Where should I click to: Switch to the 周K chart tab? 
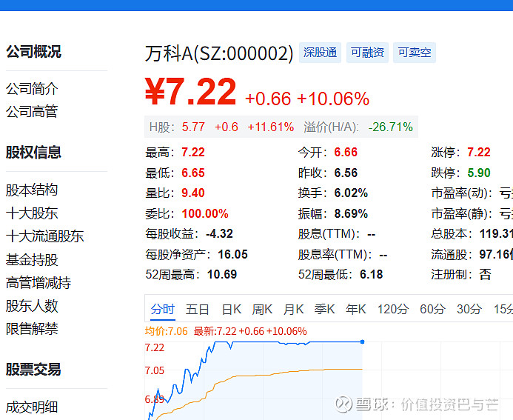[x=262, y=310]
